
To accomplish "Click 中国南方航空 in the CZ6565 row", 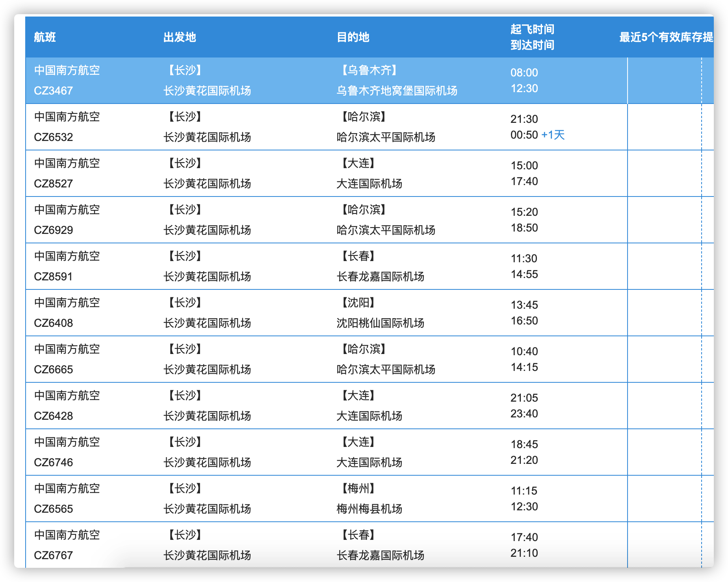I will [67, 488].
